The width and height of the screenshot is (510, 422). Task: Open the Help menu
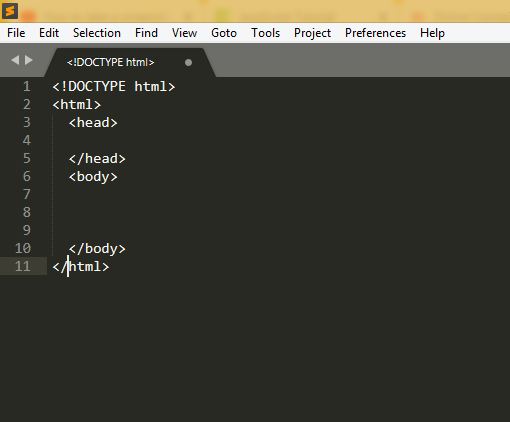click(432, 33)
